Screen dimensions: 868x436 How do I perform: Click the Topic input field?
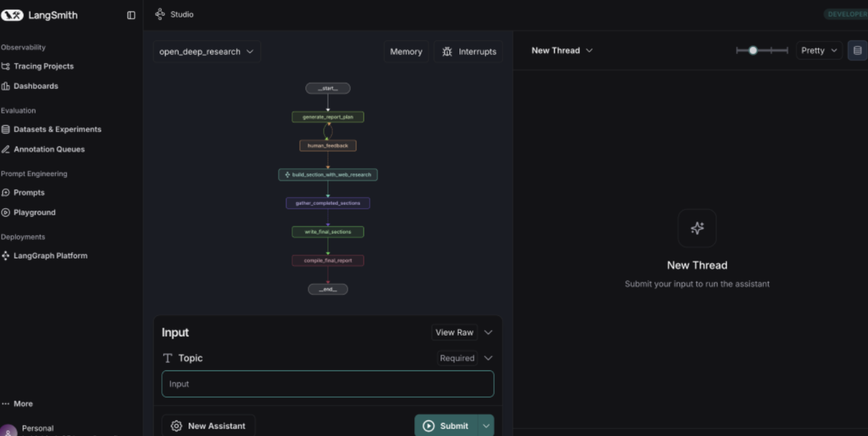click(327, 384)
